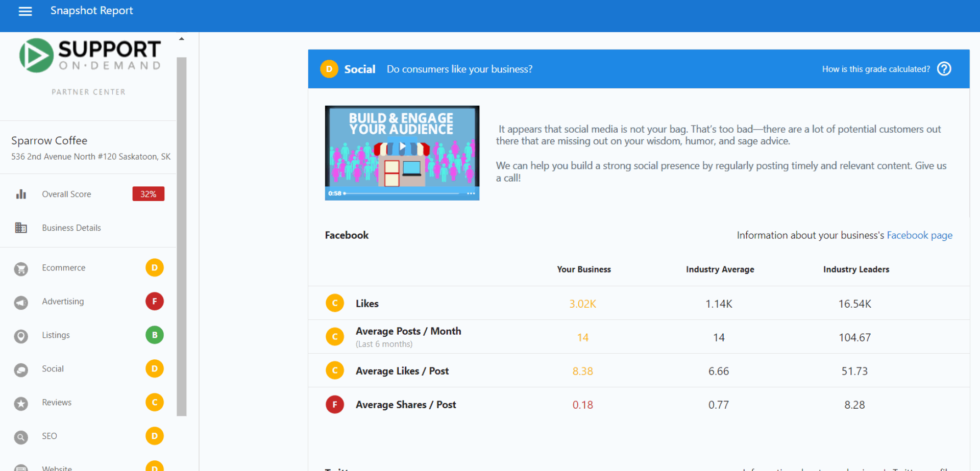Click the Ecommerce shopping cart icon
Viewport: 980px width, 471px height.
[21, 268]
